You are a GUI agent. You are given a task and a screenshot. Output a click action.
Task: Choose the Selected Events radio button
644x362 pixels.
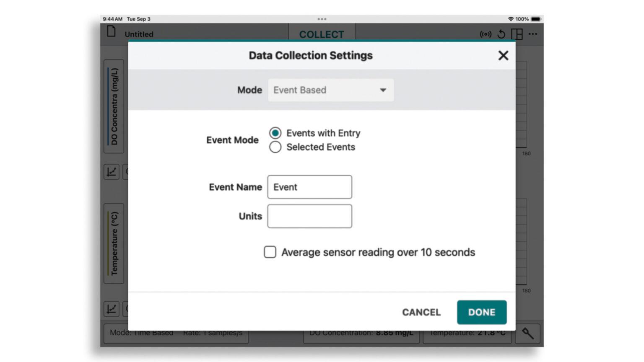pyautogui.click(x=275, y=147)
